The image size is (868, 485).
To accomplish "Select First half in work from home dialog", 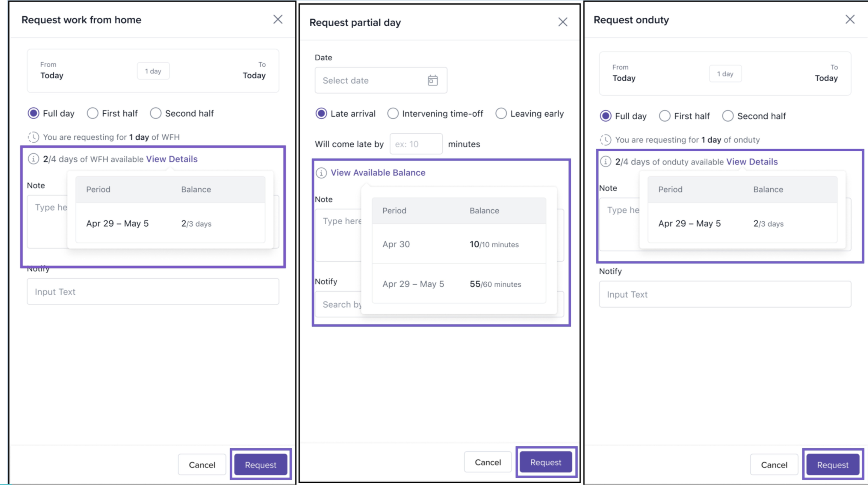I will (x=93, y=113).
